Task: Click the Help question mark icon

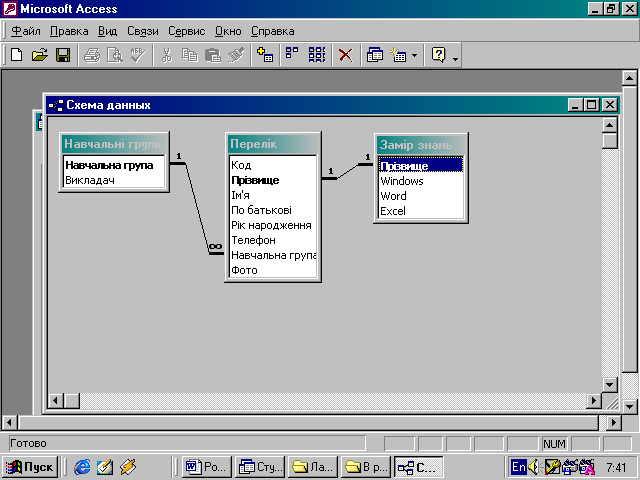Action: [438, 55]
